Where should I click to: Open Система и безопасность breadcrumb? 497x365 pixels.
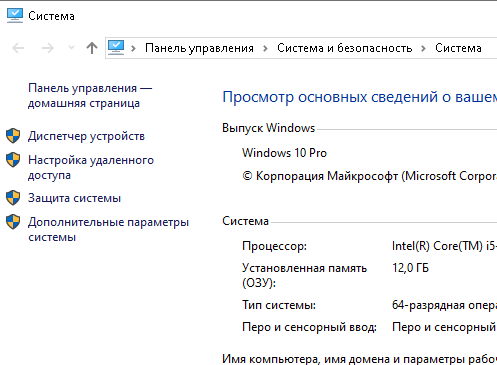click(345, 48)
